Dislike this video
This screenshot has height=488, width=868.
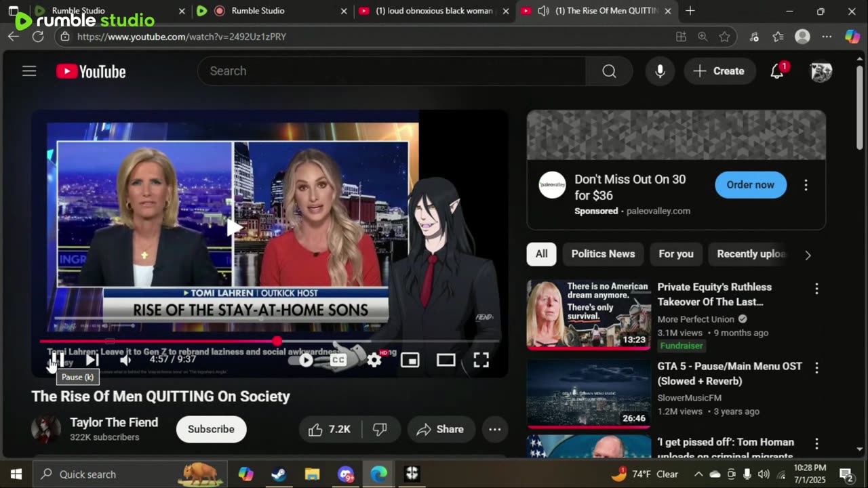[380, 429]
